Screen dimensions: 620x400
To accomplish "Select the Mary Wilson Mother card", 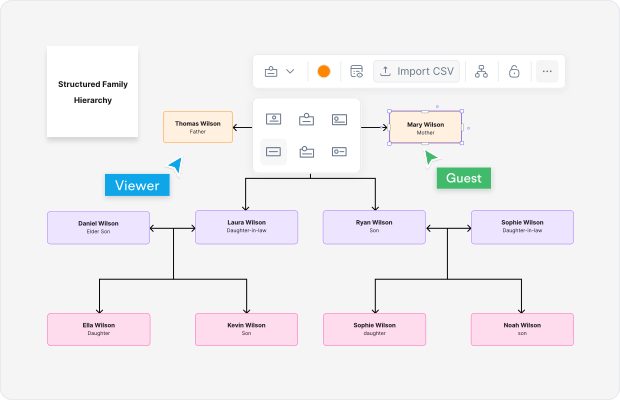I will click(425, 128).
